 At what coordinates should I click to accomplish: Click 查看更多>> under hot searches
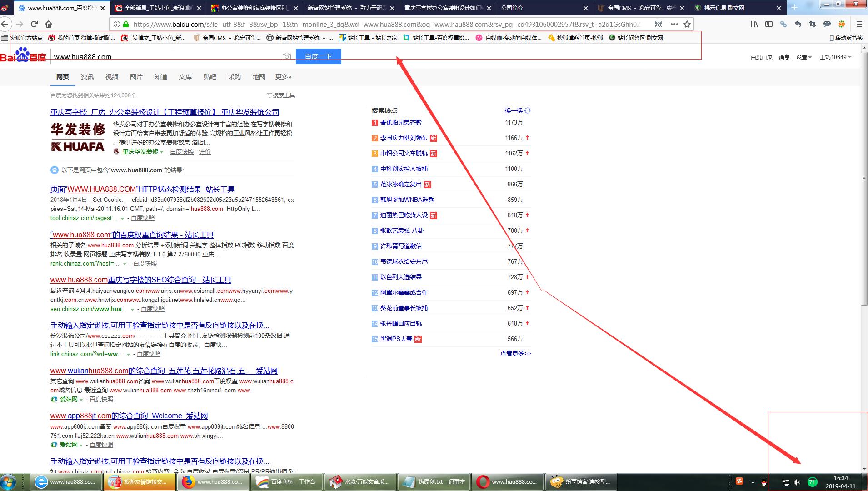[515, 353]
